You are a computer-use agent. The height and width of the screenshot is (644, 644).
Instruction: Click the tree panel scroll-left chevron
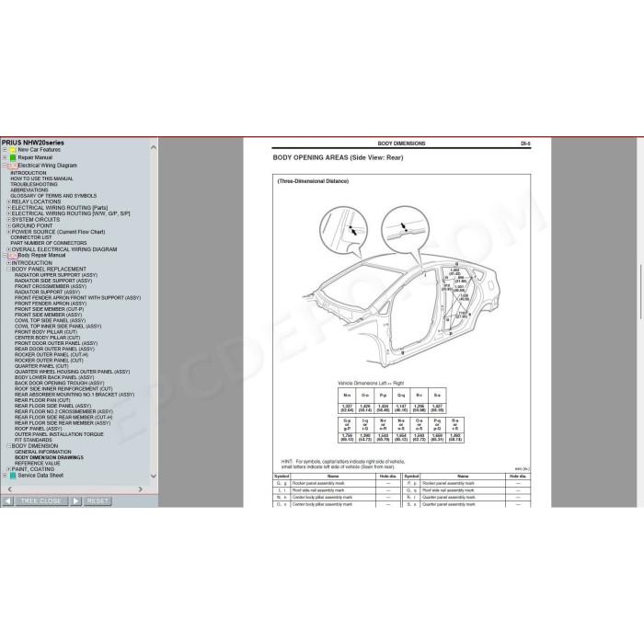coord(10,489)
